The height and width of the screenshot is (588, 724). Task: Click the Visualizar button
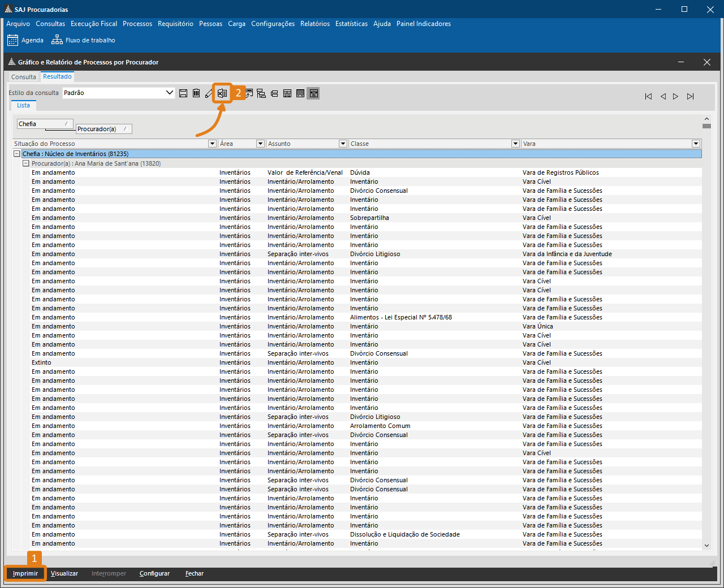[64, 573]
